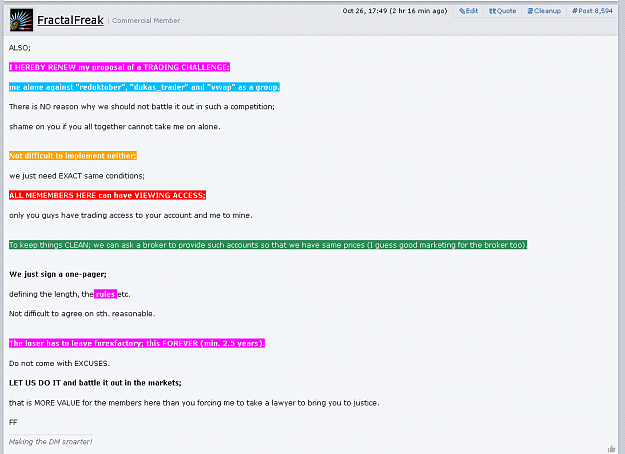Click the 'Do not come with EXCUSES.' line
Image resolution: width=625 pixels, height=454 pixels.
59,363
